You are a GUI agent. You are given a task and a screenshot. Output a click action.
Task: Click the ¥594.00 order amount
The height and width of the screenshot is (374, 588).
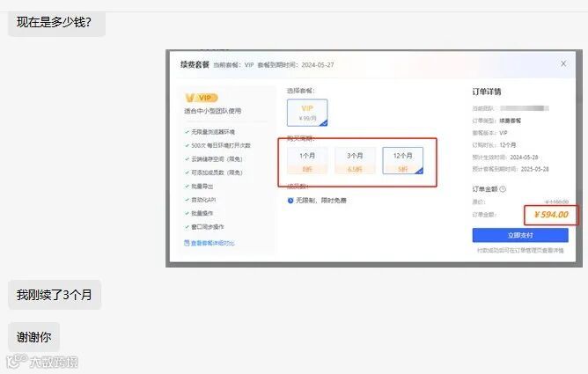click(551, 215)
